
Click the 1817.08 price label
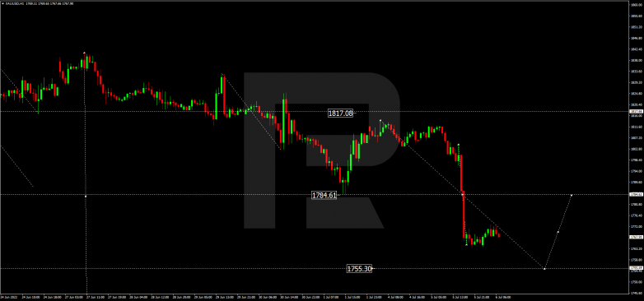click(340, 113)
